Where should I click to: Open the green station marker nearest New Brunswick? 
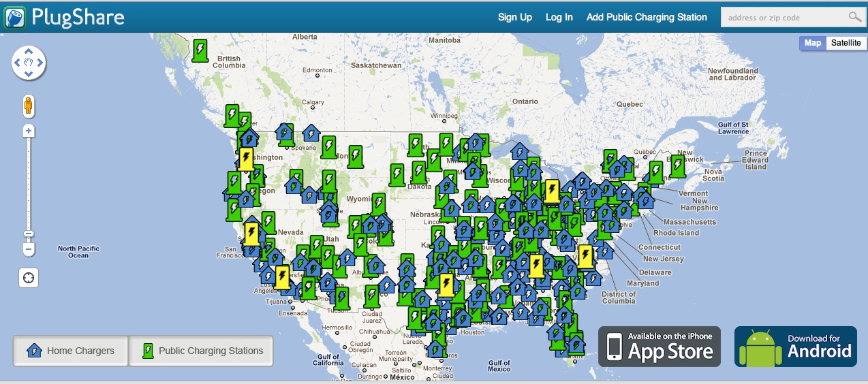(677, 165)
